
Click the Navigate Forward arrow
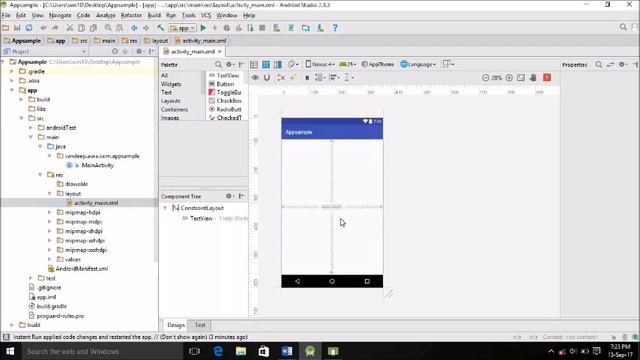pyautogui.click(x=146, y=28)
